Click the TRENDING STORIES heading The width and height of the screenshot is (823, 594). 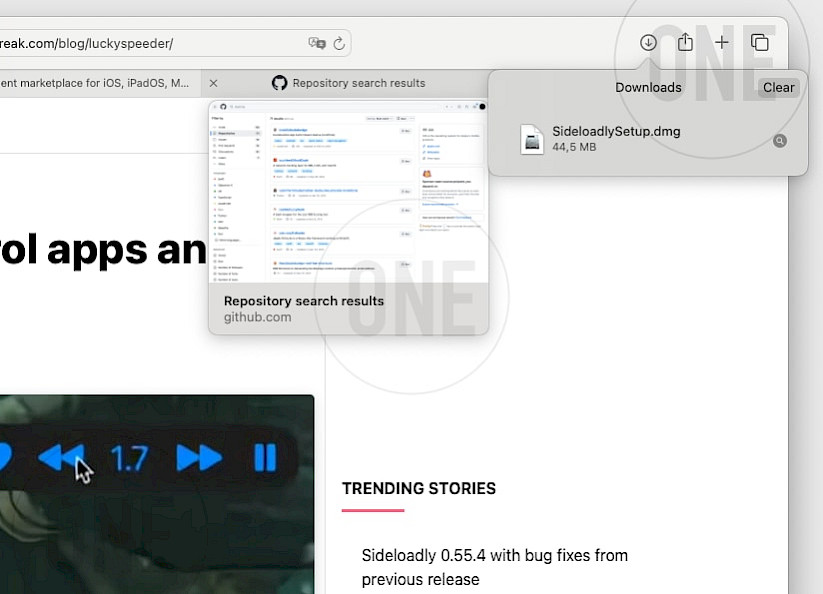[x=419, y=489]
